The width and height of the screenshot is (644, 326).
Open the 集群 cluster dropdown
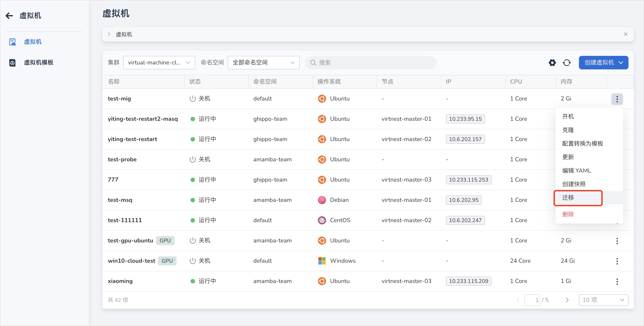(x=159, y=63)
